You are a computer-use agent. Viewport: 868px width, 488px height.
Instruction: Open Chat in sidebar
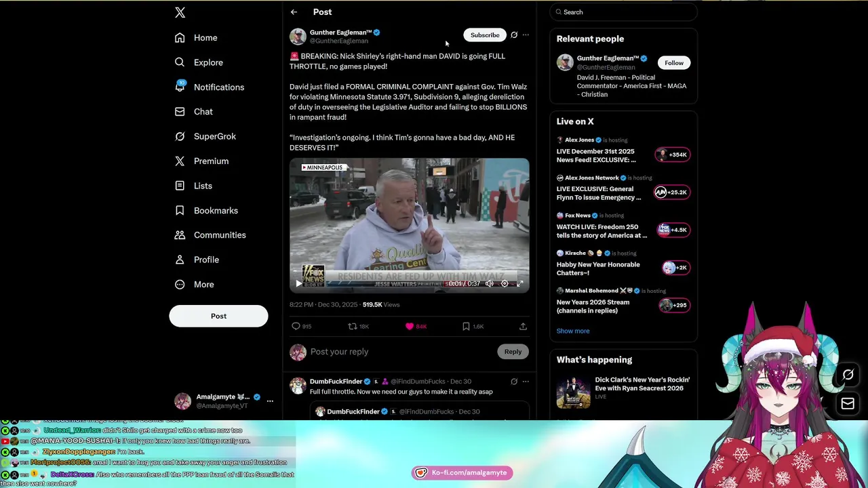(x=194, y=112)
